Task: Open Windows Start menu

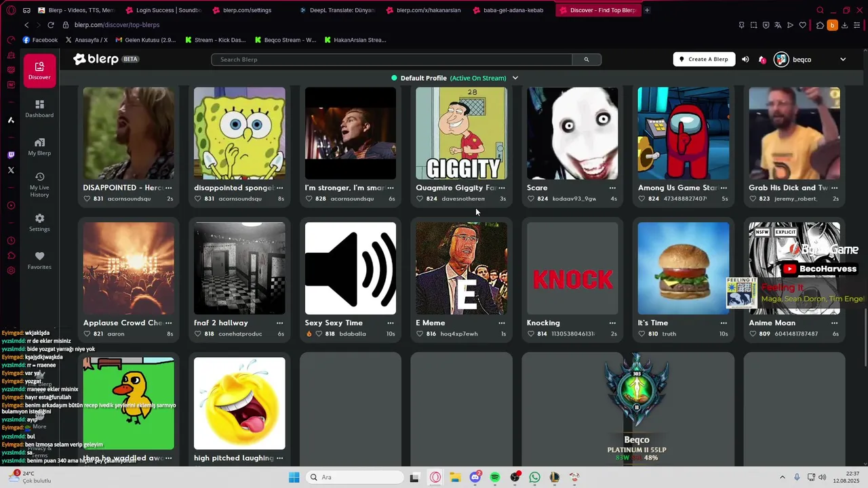Action: (294, 477)
